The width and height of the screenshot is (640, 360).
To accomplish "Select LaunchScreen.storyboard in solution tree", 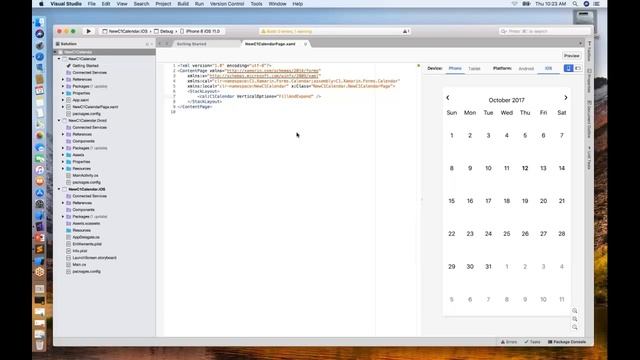I will click(x=94, y=258).
